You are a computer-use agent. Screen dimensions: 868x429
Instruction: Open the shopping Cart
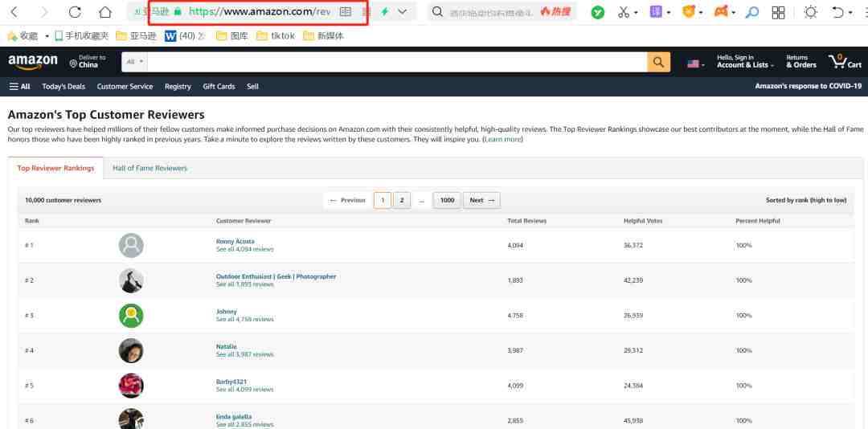click(x=845, y=61)
